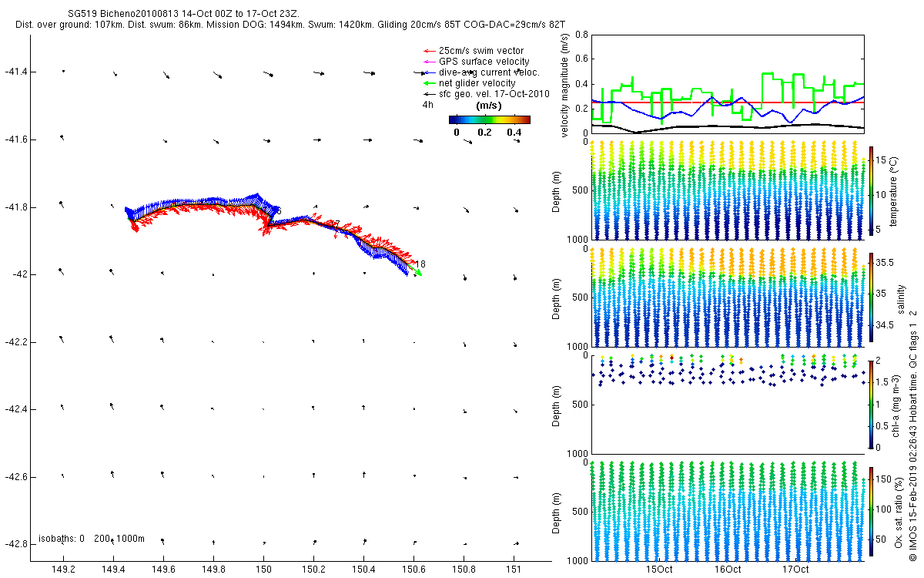Click the '35.5' salinity colorbar tick
The width and height of the screenshot is (924, 578).
885,263
